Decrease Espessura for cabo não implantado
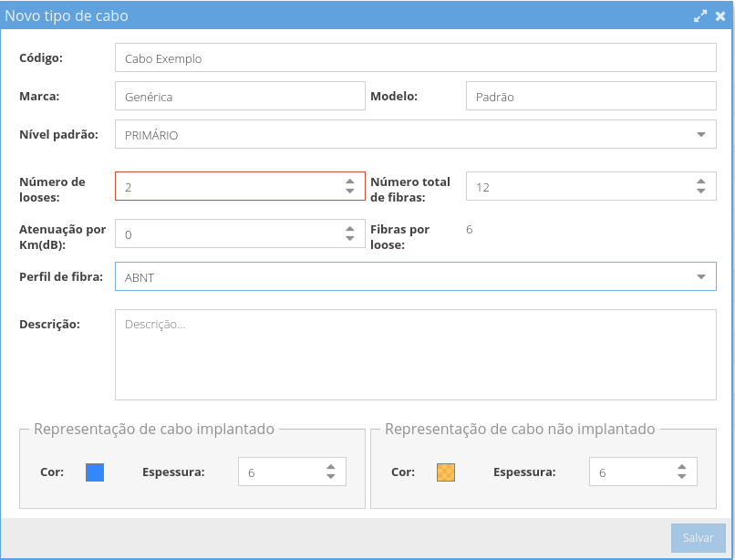 point(682,476)
